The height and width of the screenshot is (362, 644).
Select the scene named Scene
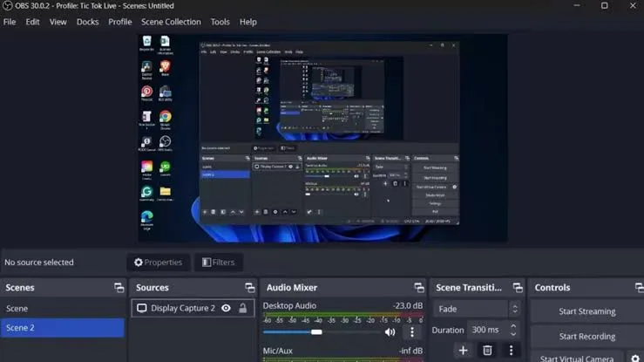(62, 309)
